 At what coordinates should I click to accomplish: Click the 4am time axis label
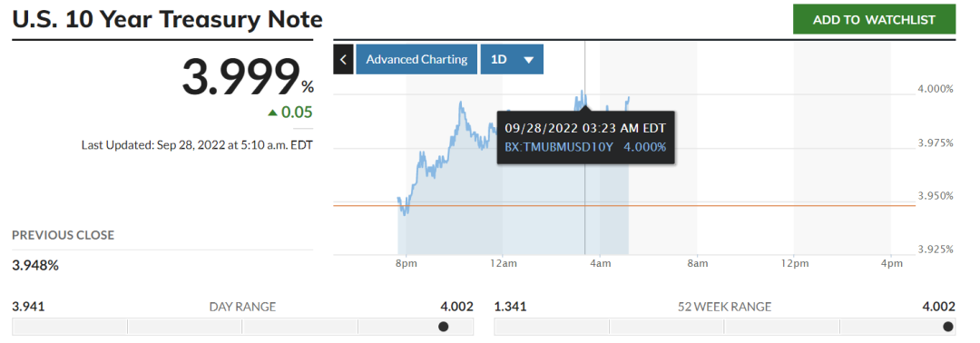(600, 263)
